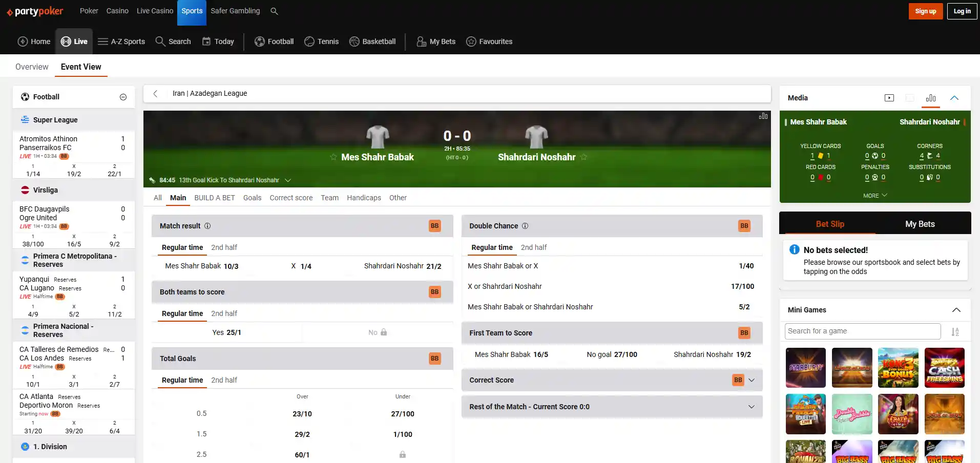This screenshot has height=463, width=980.
Task: Collapse the Football sidebar section
Action: coord(123,97)
